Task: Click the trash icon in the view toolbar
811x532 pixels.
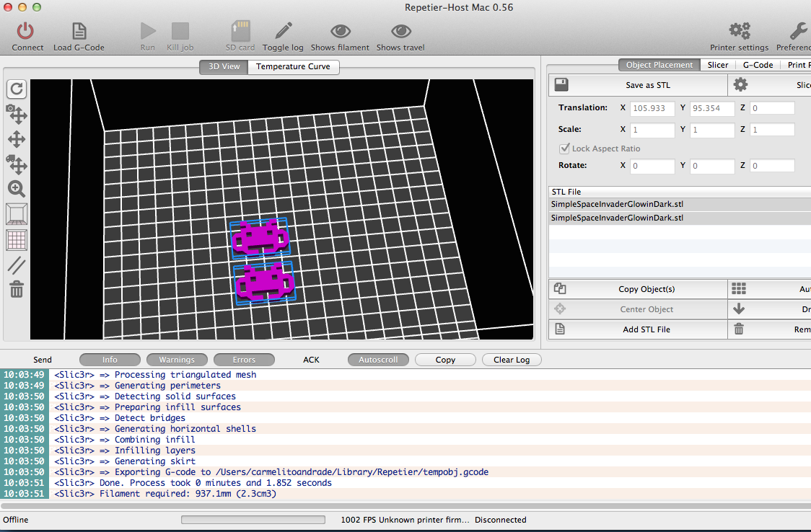Action: [17, 289]
